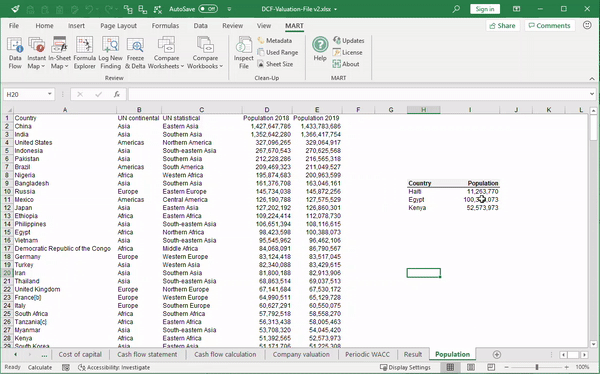Click vertical scrollbar down arrow

pyautogui.click(x=593, y=344)
